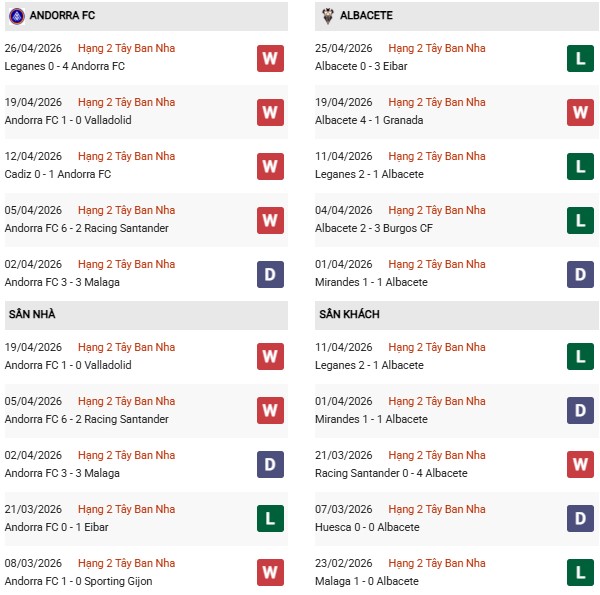The width and height of the screenshot is (600, 595).
Task: Click the D badge for Huesca 0-0 Albacete
Action: 580,519
